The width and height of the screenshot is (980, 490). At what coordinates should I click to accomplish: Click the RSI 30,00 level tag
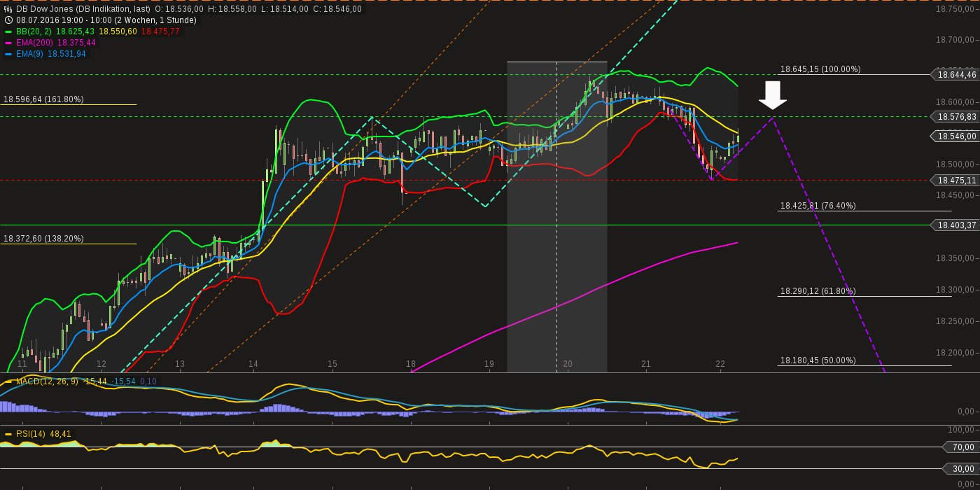tap(962, 469)
